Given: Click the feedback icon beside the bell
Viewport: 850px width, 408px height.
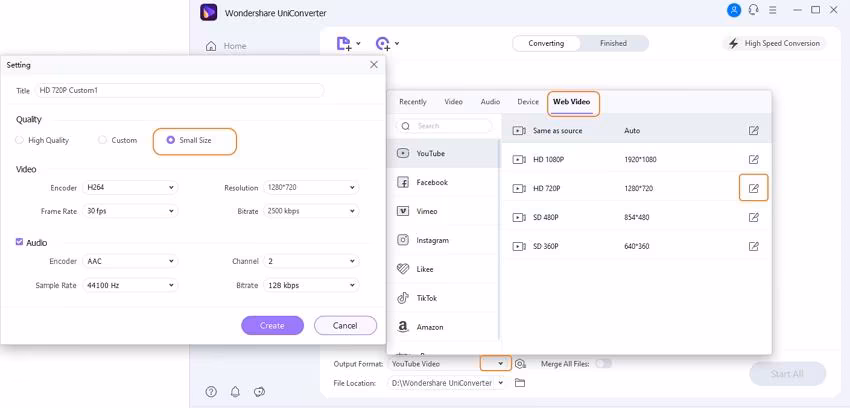Looking at the screenshot, I should [260, 392].
